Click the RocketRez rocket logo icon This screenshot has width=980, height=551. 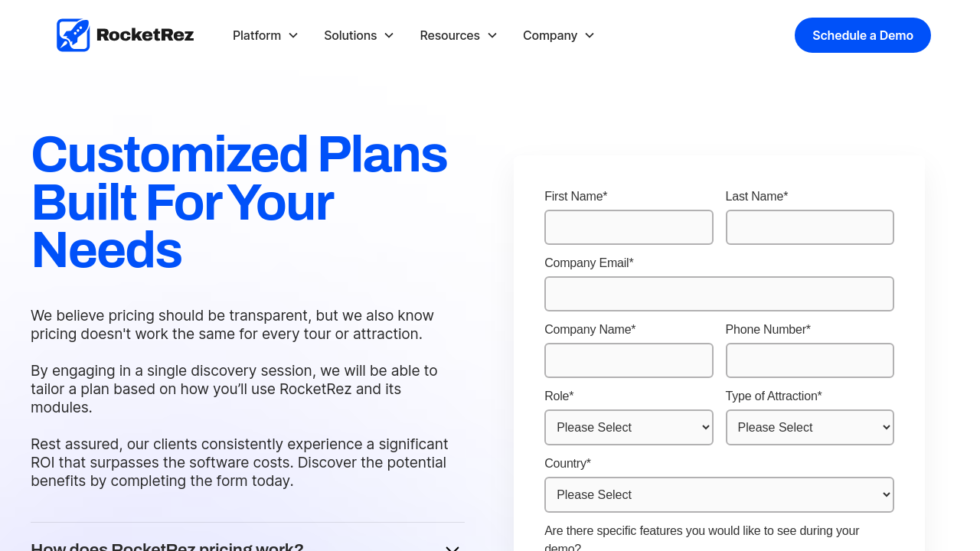(73, 35)
